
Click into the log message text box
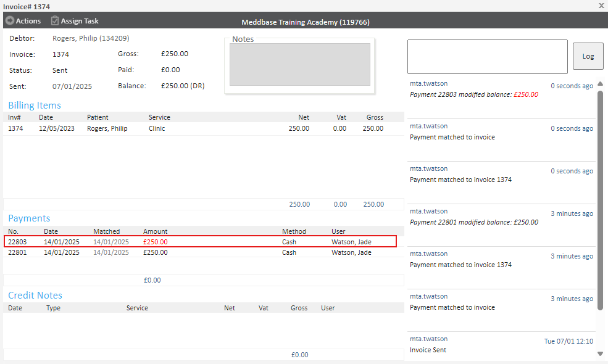click(487, 57)
